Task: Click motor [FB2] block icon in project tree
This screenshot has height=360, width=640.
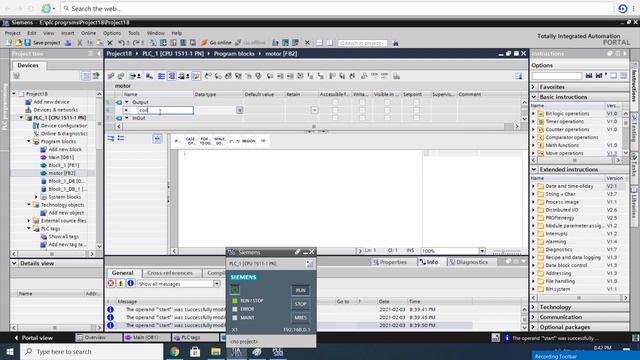Action: pyautogui.click(x=43, y=173)
